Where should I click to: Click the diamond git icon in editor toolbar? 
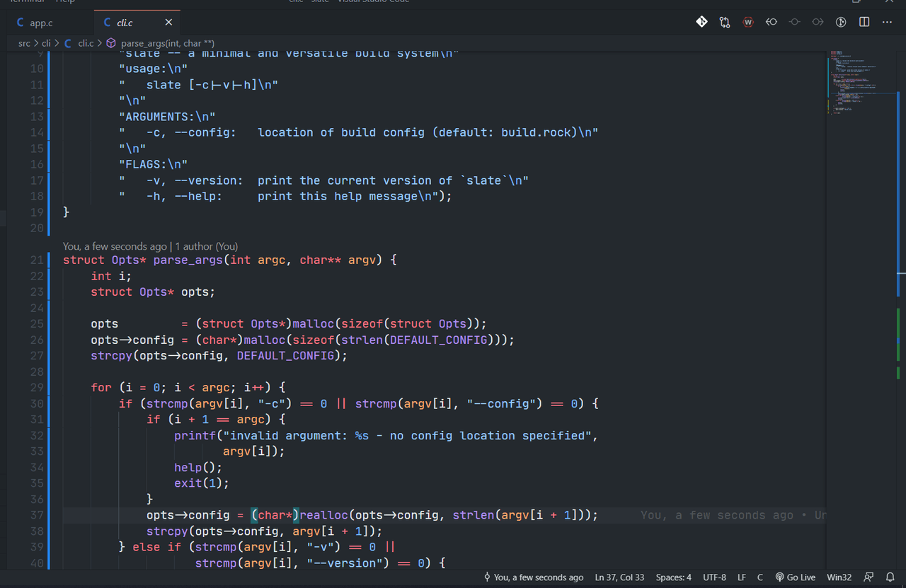[701, 23]
